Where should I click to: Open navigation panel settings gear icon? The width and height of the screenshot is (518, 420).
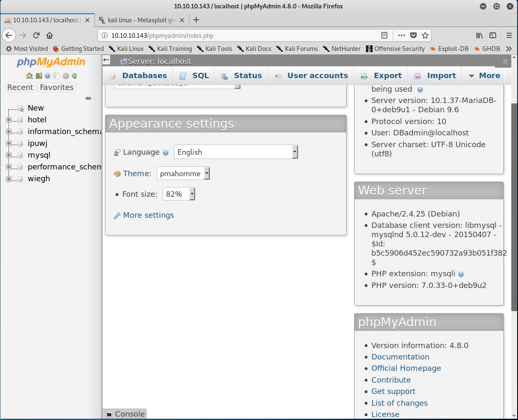66,76
